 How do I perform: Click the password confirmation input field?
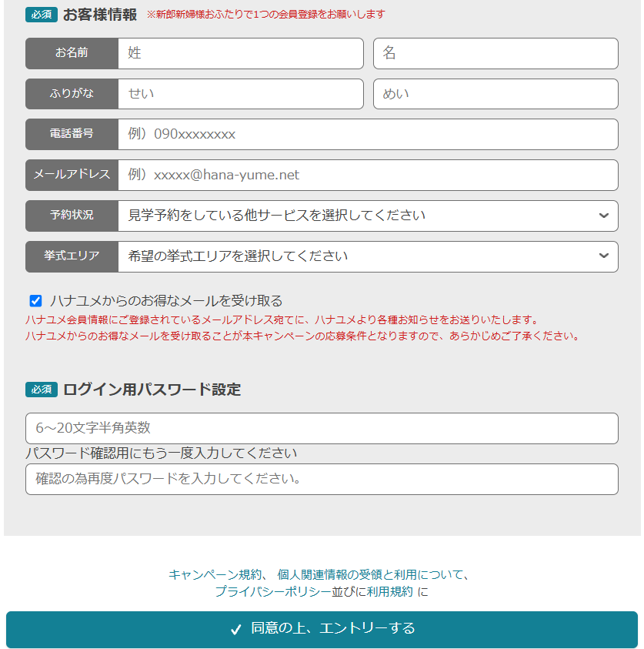(322, 479)
